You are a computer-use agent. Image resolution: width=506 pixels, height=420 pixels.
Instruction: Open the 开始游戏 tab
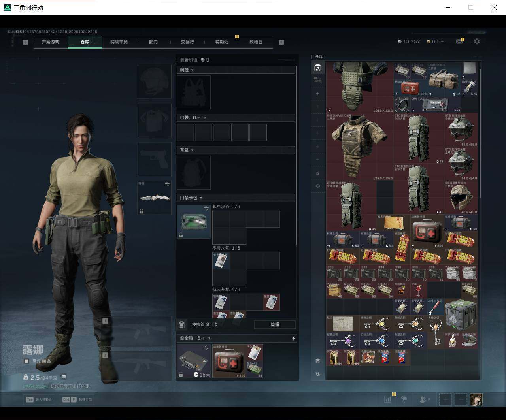51,42
